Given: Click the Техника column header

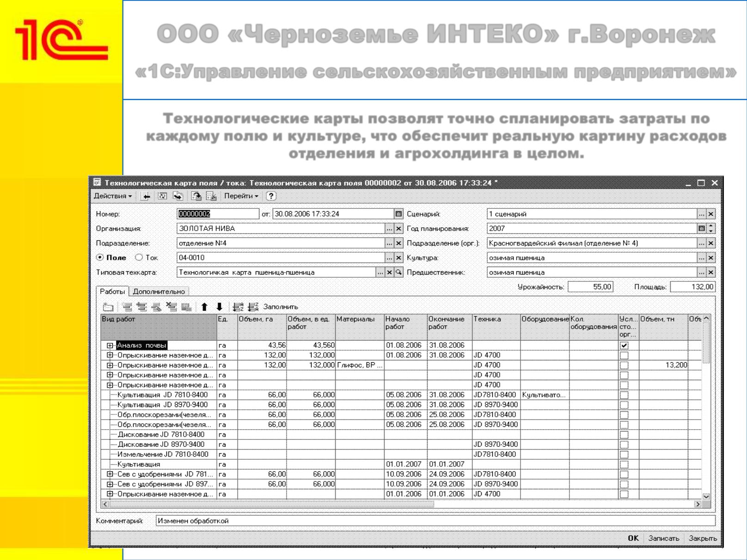Looking at the screenshot, I should 496,328.
